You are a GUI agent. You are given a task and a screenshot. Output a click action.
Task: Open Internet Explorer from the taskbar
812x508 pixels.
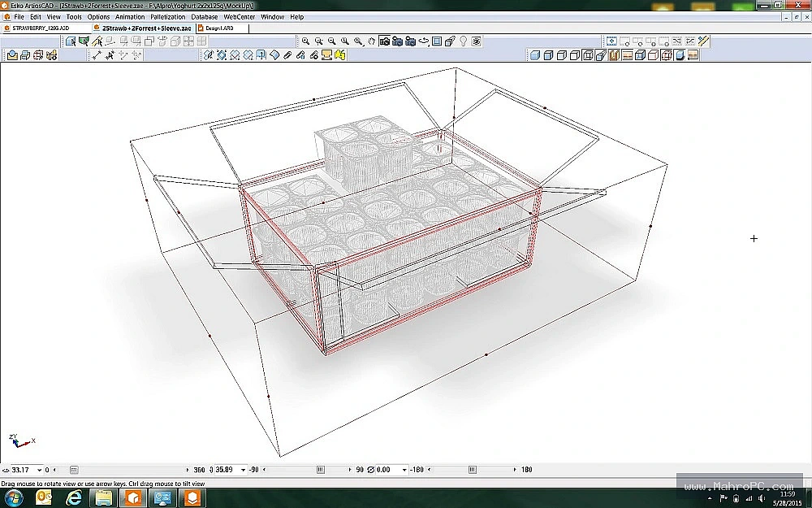tap(74, 498)
